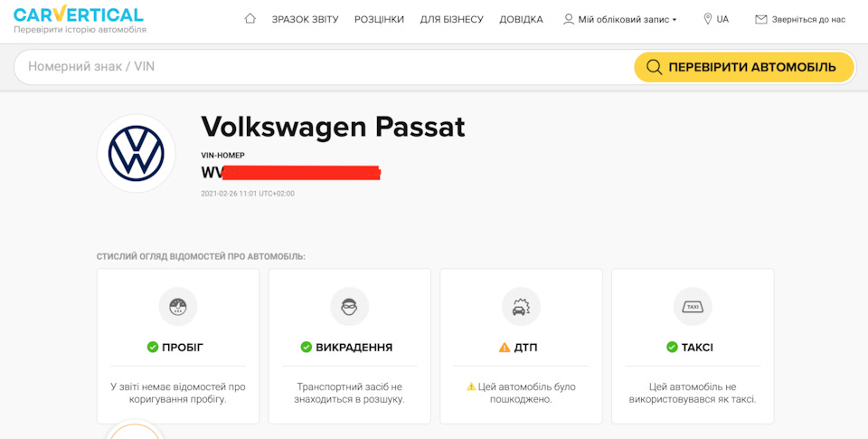Click the taxi sign icon in ТАКСІ card
The height and width of the screenshot is (439, 868).
[693, 307]
